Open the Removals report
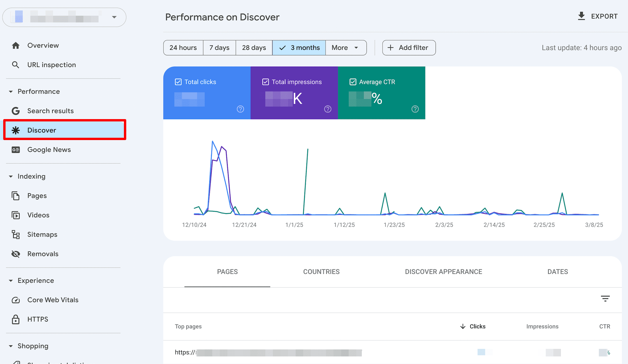 (x=43, y=254)
